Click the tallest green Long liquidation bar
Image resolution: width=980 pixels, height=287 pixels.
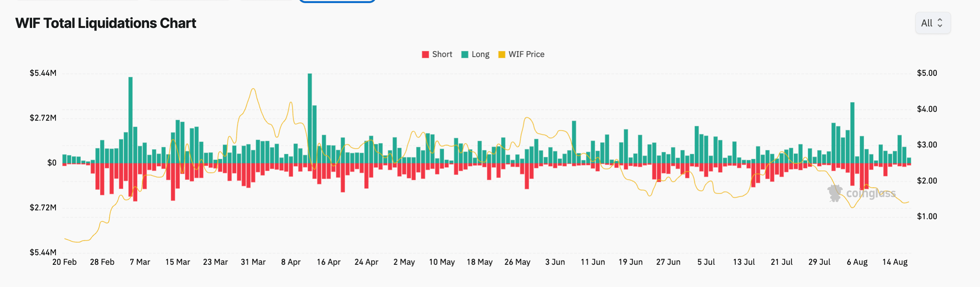(310, 115)
